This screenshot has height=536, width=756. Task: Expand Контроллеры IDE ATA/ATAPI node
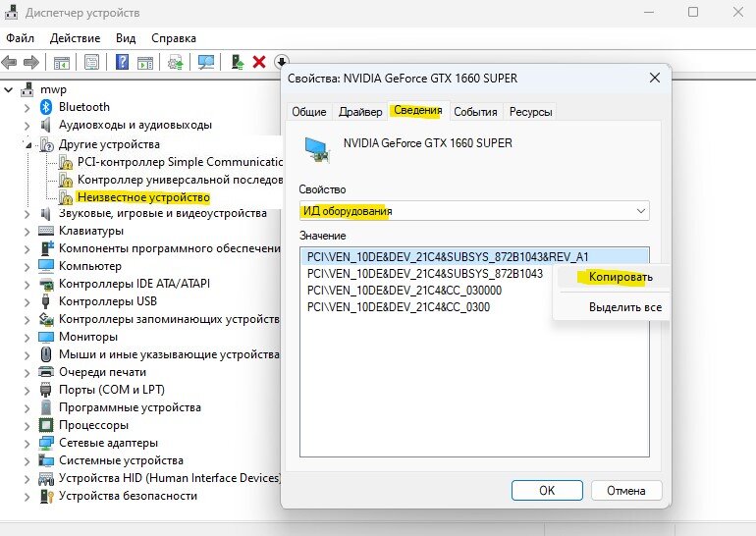click(27, 285)
